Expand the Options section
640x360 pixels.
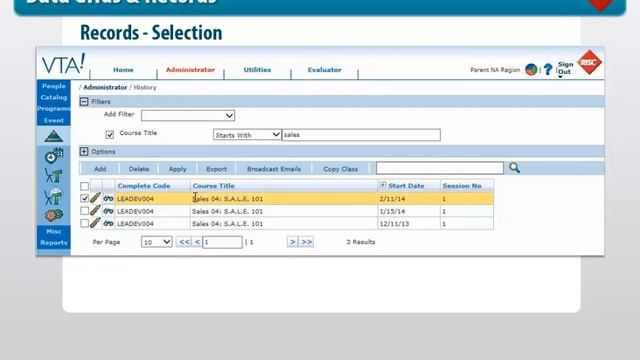click(84, 151)
